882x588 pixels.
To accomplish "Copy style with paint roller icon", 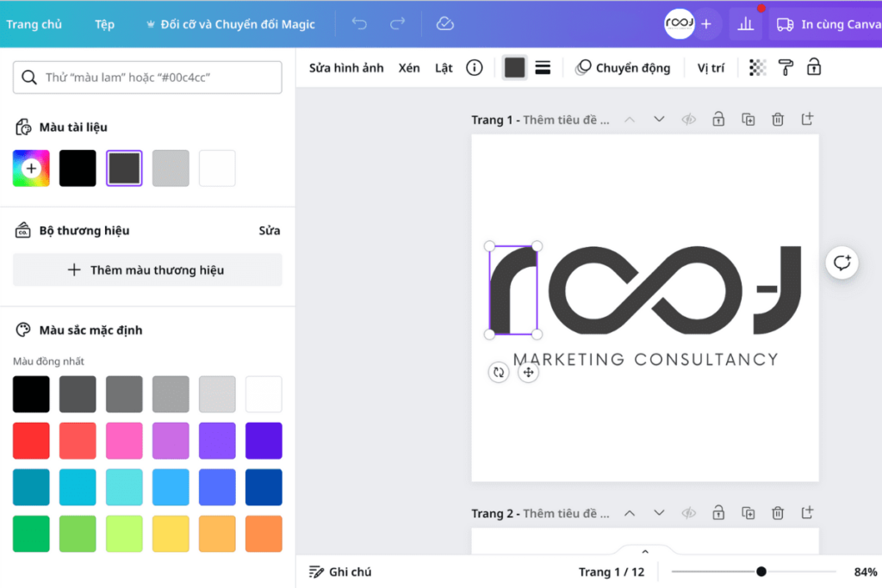I will click(x=786, y=68).
